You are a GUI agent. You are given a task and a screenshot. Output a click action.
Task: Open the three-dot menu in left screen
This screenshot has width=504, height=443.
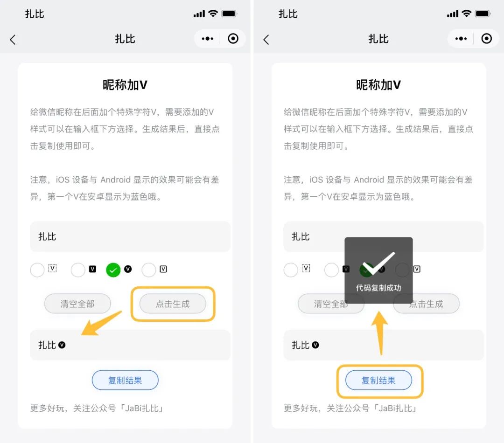pyautogui.click(x=207, y=39)
